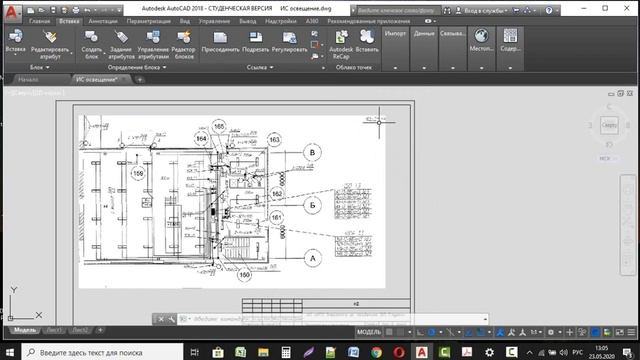This screenshot has height=360, width=640.
Task: Click Windows taskbar search box
Action: click(x=102, y=352)
